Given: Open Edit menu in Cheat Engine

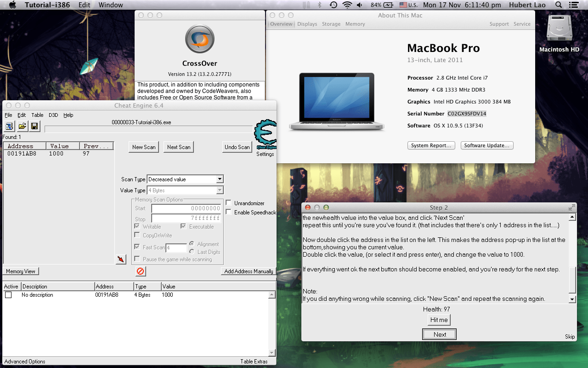Looking at the screenshot, I should click(22, 115).
